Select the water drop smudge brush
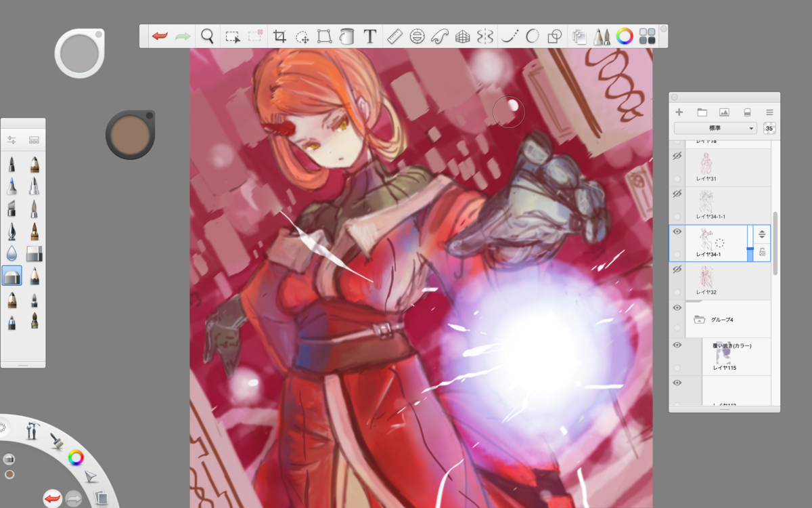Screen dimensions: 812x508 click(x=12, y=253)
